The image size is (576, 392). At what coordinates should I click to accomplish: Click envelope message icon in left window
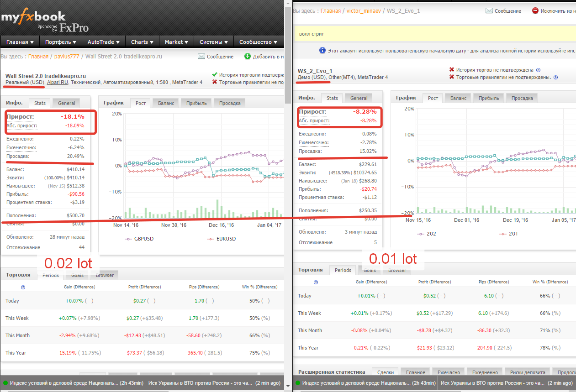(x=201, y=57)
